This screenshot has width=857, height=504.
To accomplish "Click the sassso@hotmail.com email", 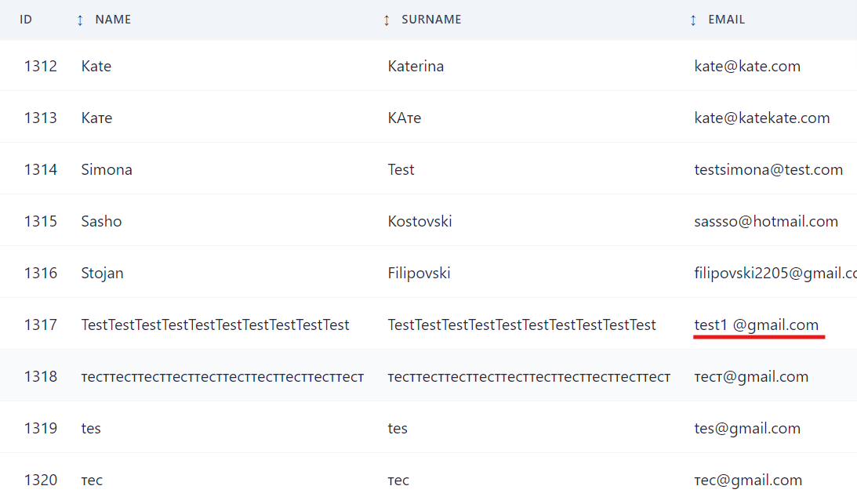I will click(766, 221).
